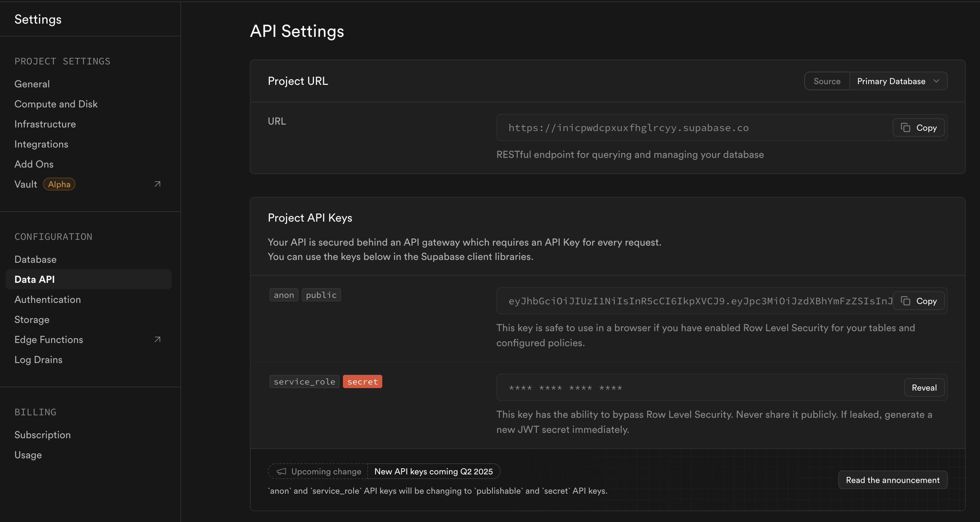Open Usage billing page
This screenshot has width=980, height=522.
click(x=28, y=455)
